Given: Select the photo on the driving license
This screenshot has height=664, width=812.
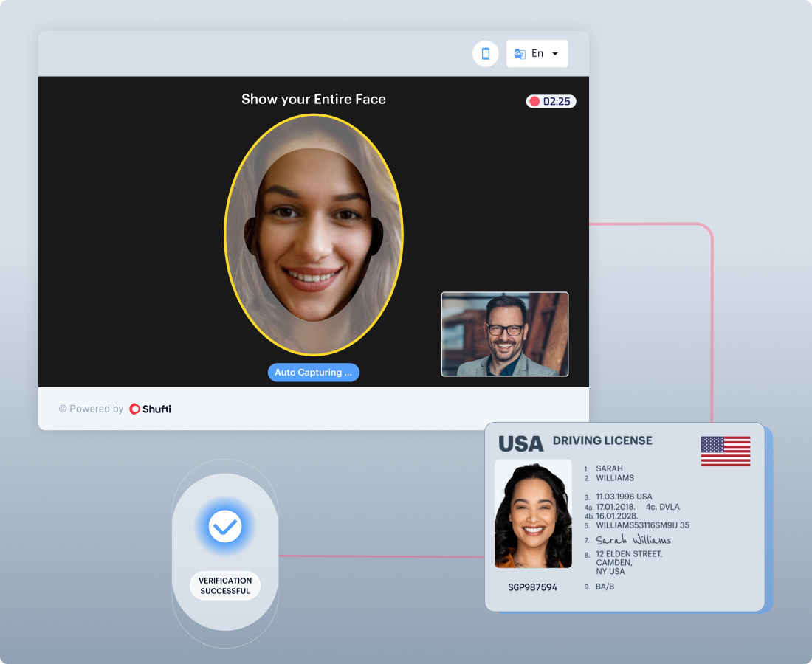Looking at the screenshot, I should coord(533,513).
